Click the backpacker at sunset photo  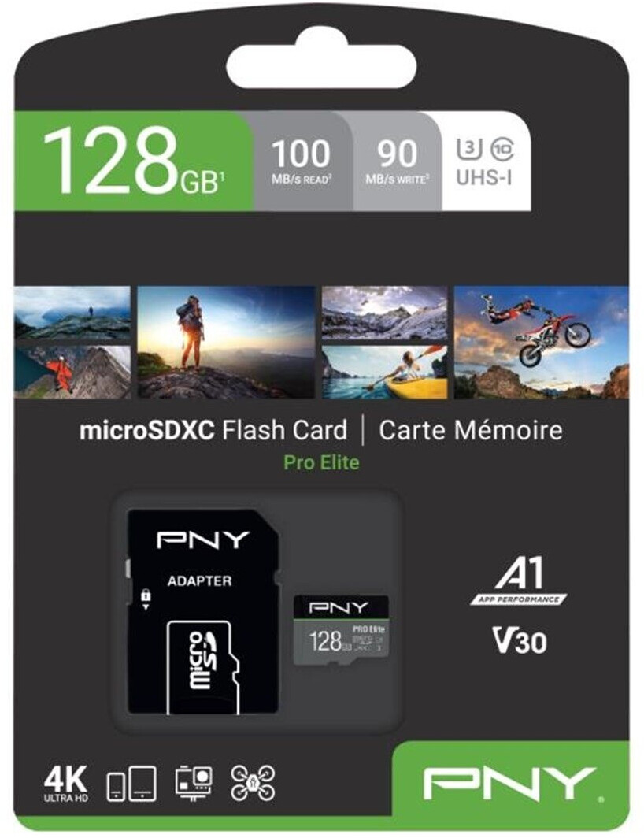(226, 342)
